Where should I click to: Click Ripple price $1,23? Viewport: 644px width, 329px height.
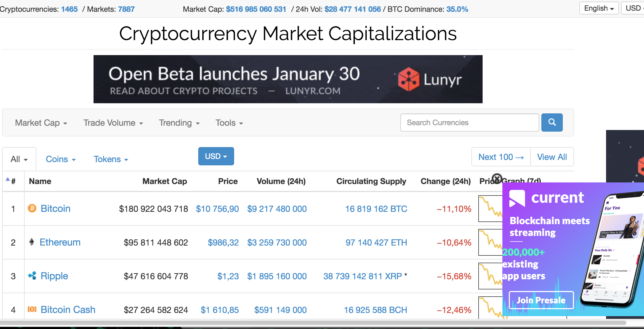click(228, 276)
